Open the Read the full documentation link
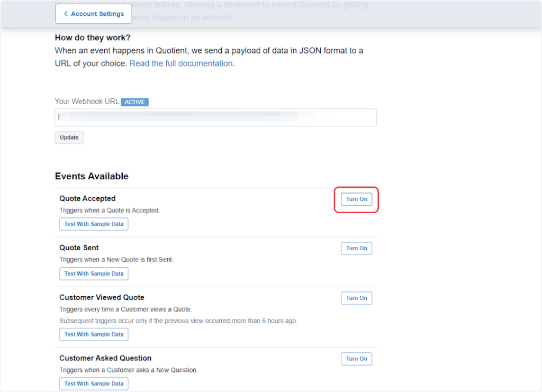This screenshot has width=542, height=392. [180, 63]
